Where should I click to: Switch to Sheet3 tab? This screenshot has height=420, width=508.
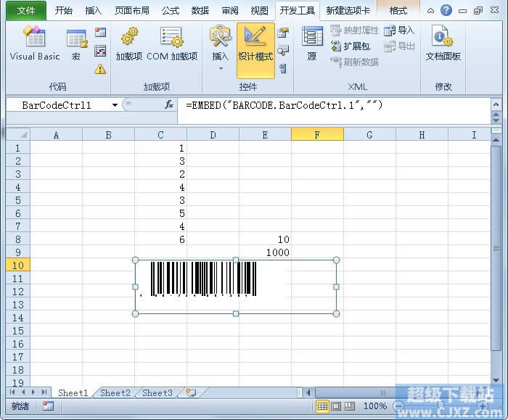157,393
